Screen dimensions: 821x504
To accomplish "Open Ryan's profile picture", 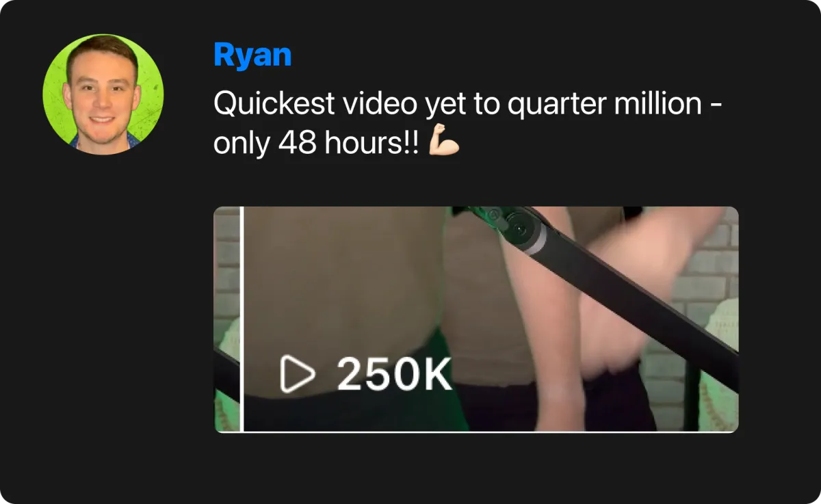I will pyautogui.click(x=103, y=94).
